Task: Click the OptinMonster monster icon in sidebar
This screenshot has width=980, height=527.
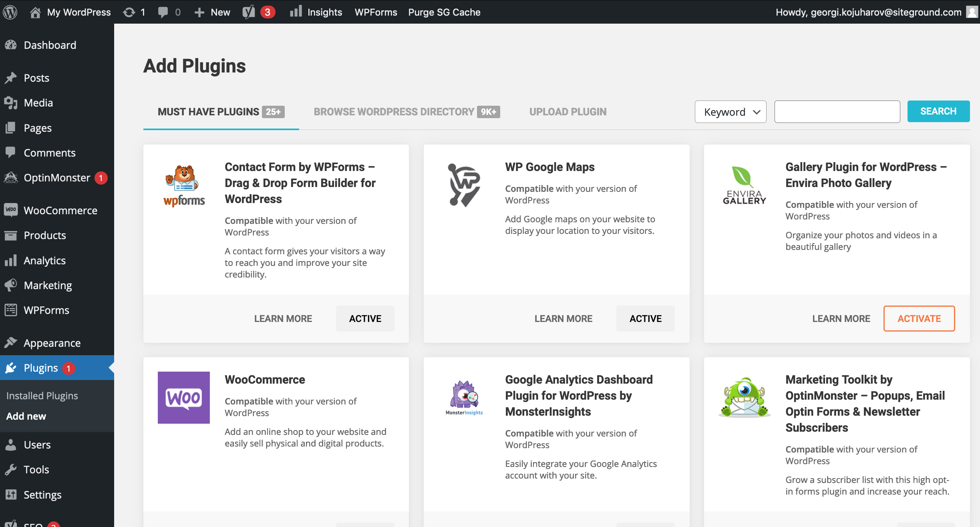Action: click(11, 177)
